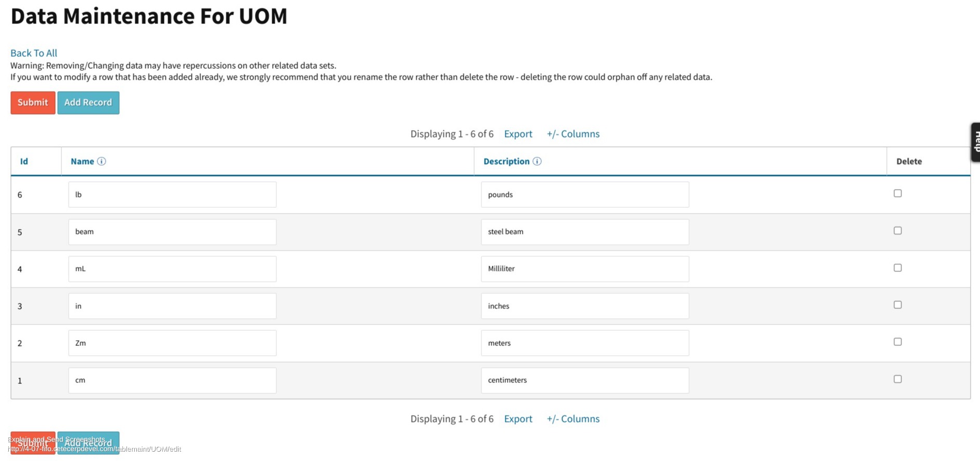
Task: Tick the Delete box for meters row
Action: click(898, 342)
